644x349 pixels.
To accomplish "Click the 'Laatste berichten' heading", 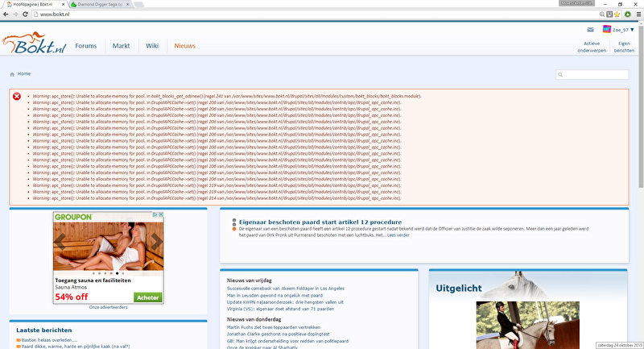I will (44, 330).
